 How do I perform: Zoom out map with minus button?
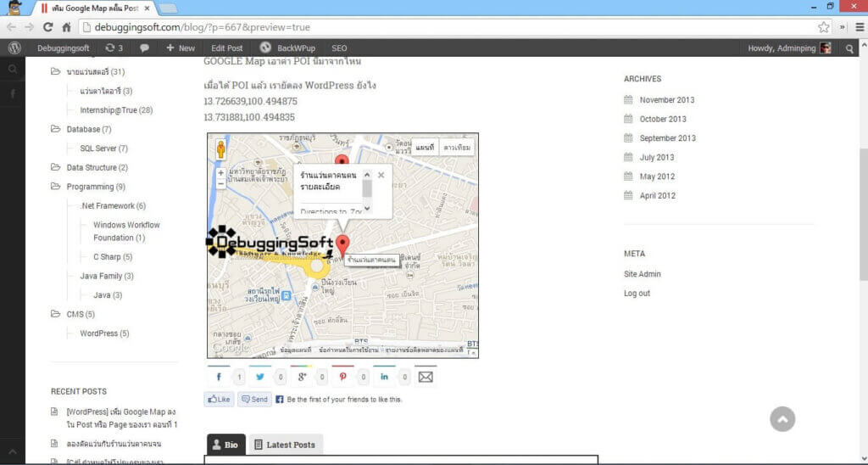(x=221, y=183)
